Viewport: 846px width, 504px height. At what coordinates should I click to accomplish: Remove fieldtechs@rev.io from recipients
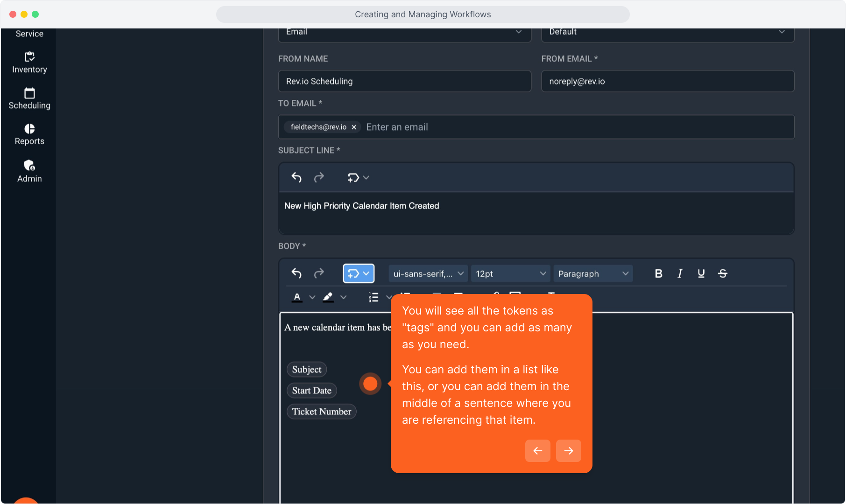pos(354,127)
